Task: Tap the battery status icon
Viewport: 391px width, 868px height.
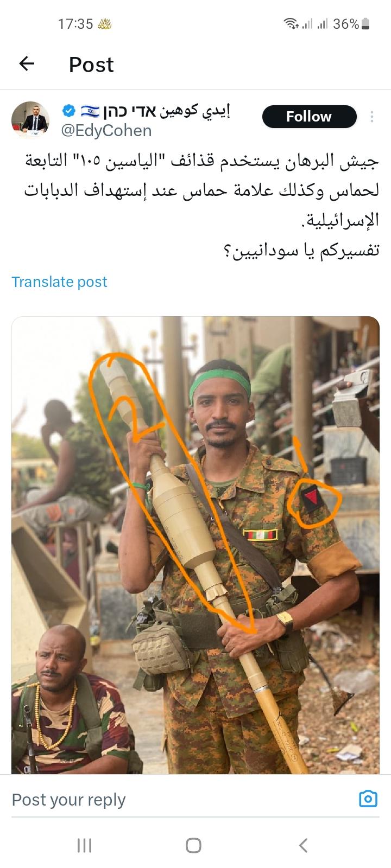Action: tap(365, 24)
